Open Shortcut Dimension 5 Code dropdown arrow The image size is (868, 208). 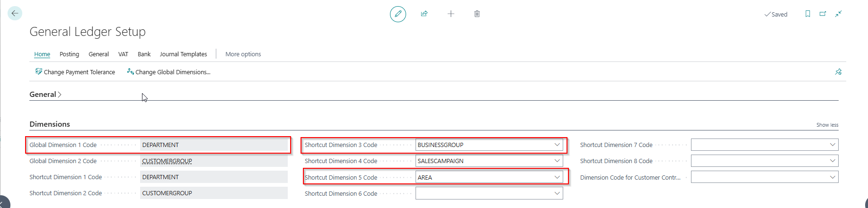[557, 177]
